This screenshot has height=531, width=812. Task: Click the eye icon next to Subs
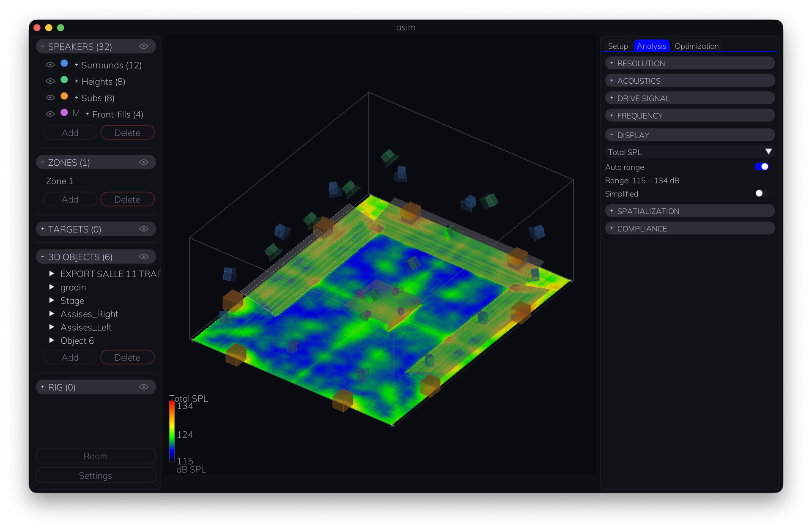50,98
